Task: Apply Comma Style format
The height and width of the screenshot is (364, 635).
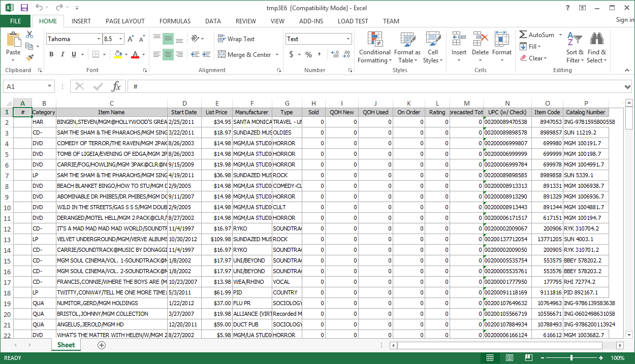Action: coord(320,54)
